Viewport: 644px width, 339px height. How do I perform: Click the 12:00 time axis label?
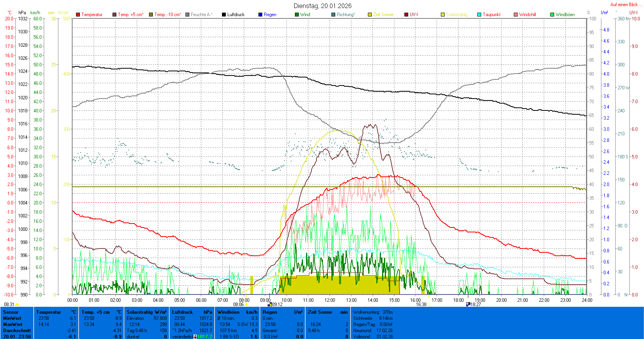[329, 300]
